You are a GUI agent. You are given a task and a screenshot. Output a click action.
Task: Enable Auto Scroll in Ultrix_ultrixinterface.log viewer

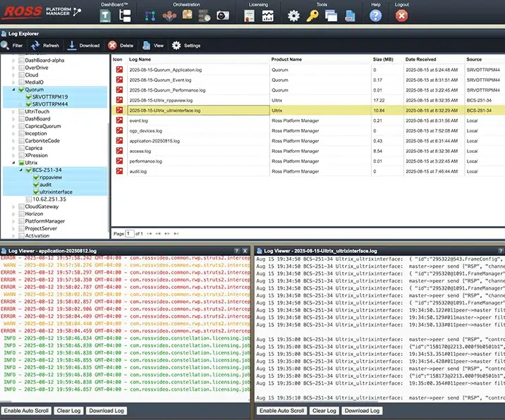282,411
